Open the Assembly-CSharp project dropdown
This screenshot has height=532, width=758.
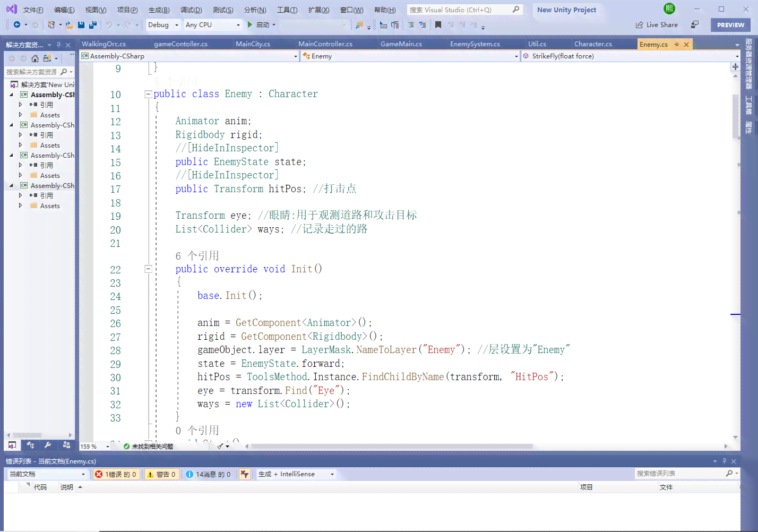[189, 56]
